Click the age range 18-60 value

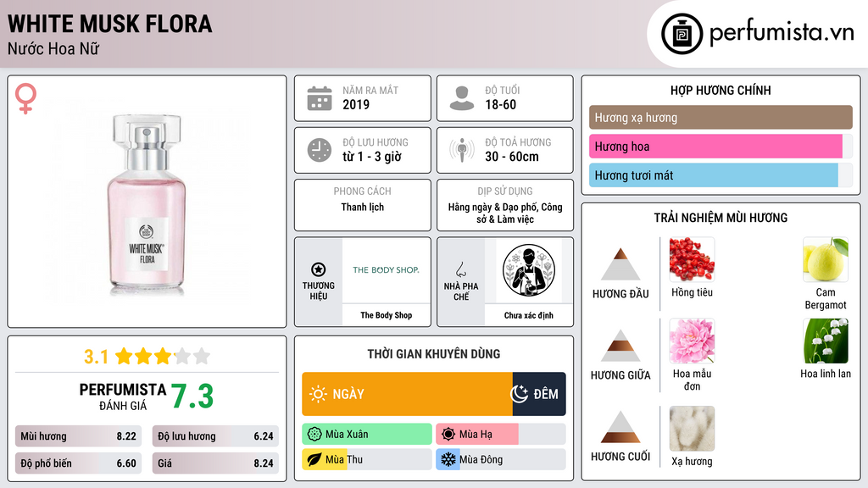500,104
